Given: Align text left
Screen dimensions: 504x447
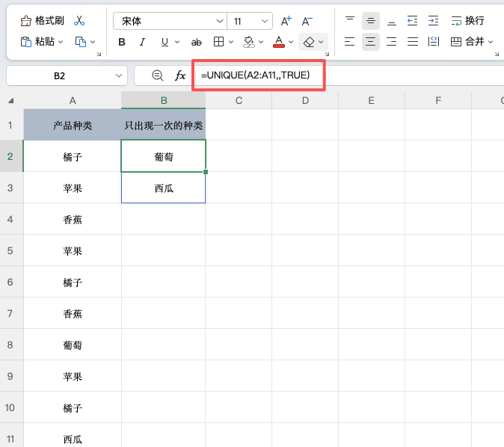Looking at the screenshot, I should (350, 42).
